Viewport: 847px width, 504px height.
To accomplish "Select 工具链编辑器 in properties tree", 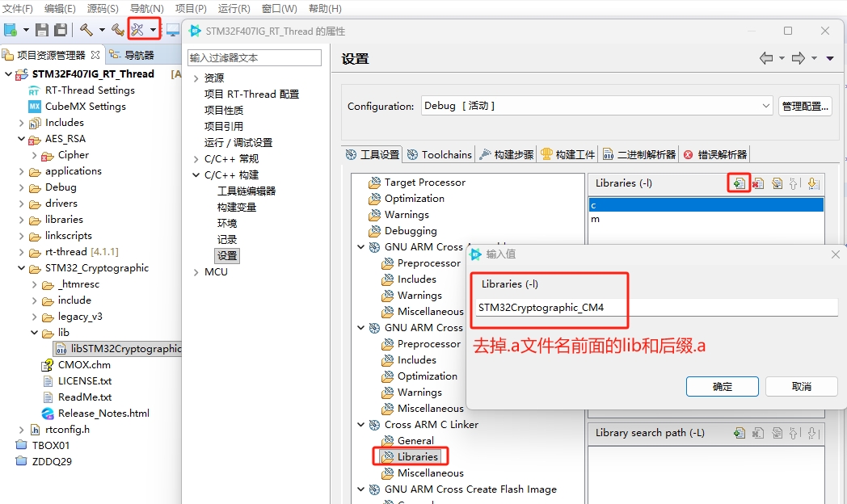I will pos(247,191).
